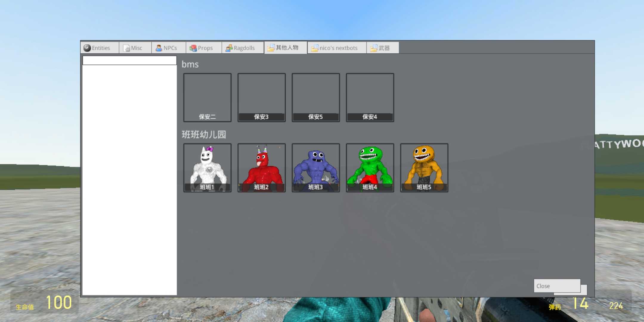Image resolution: width=644 pixels, height=322 pixels.
Task: Close the spawn menu
Action: point(557,286)
